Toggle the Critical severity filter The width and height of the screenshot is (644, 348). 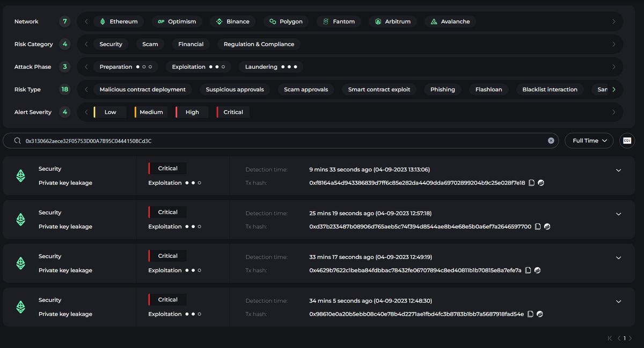[x=230, y=112]
